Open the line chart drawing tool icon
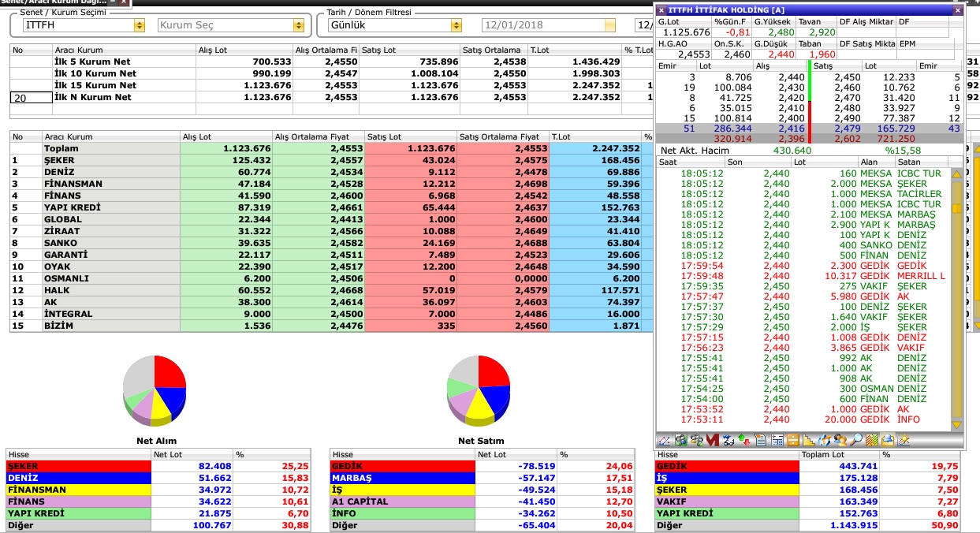 [664, 441]
